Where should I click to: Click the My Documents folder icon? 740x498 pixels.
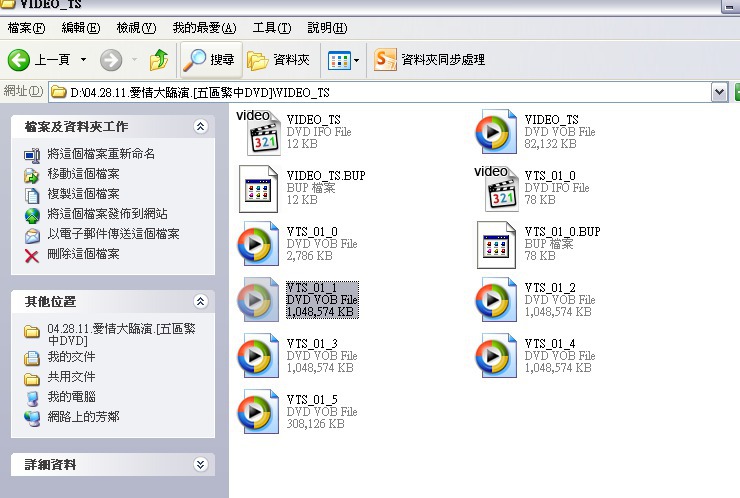pos(32,358)
